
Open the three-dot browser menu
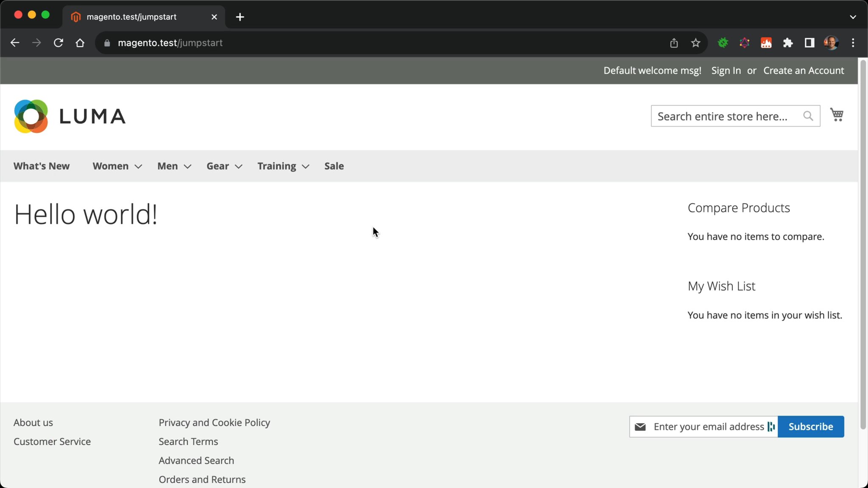[853, 42]
